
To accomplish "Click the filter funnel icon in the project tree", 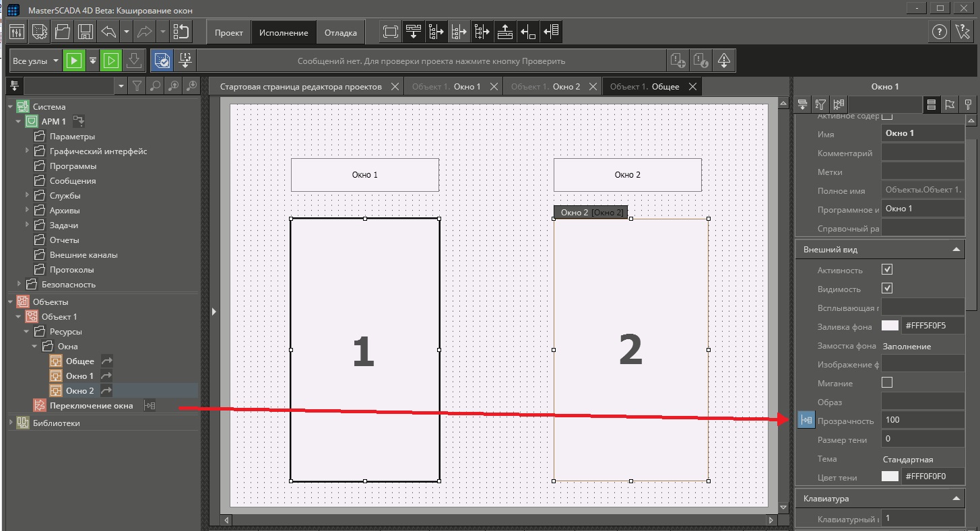I will pos(137,85).
